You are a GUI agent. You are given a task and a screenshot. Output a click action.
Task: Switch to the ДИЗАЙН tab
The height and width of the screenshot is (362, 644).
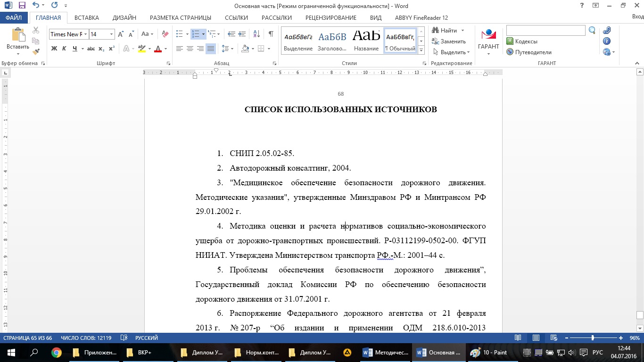(x=124, y=18)
